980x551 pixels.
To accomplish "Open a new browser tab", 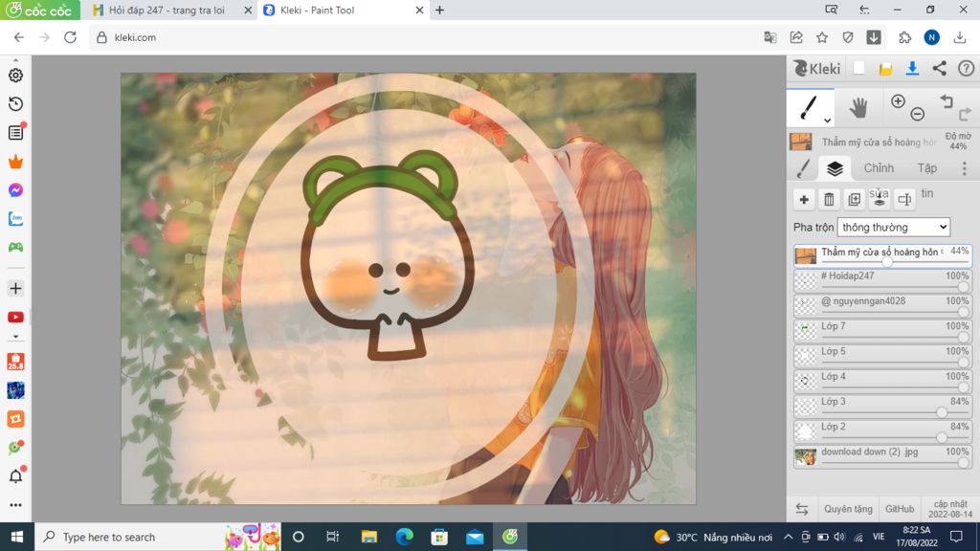I will [x=439, y=10].
